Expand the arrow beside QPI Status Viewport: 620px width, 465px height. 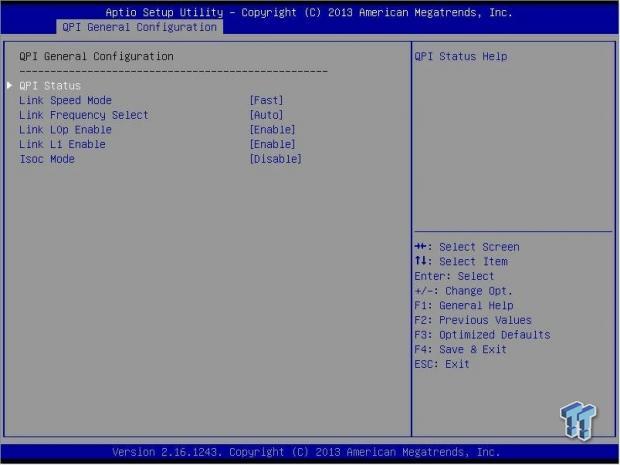[9, 85]
